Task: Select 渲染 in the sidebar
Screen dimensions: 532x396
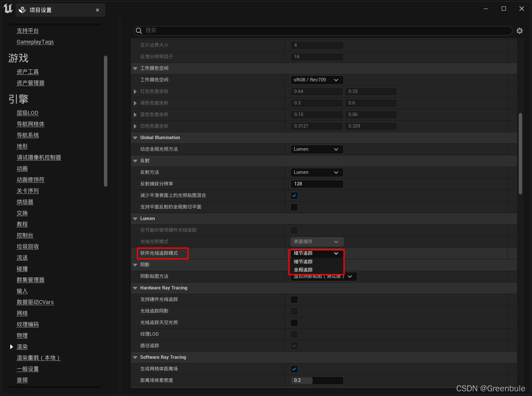Action: tap(22, 347)
